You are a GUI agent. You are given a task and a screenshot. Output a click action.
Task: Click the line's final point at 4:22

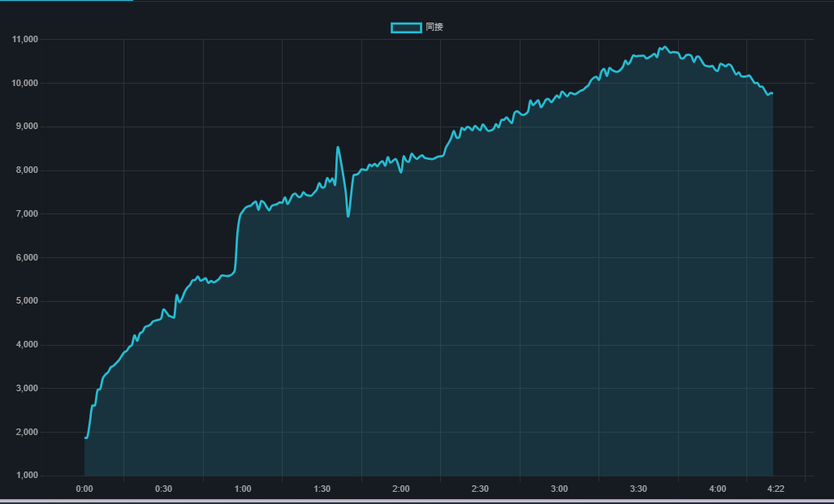(772, 93)
